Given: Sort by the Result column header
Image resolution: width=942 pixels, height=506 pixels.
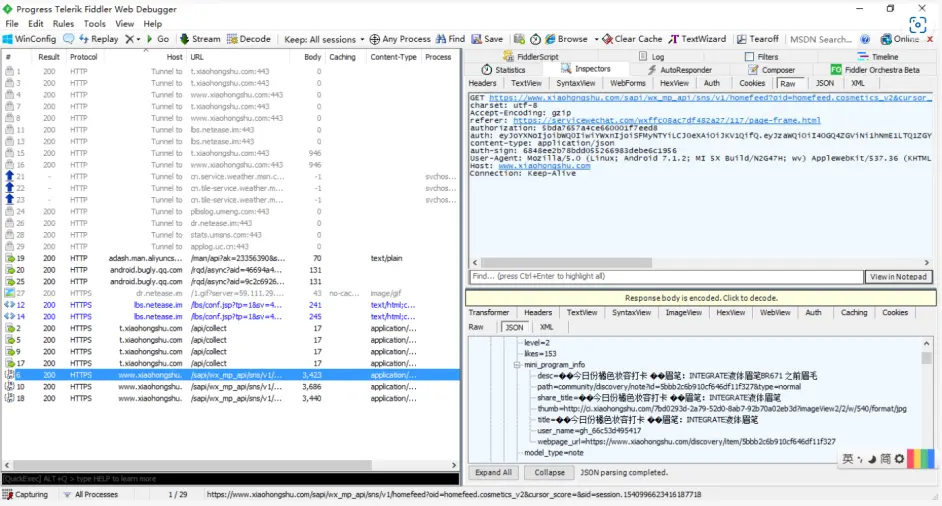Looking at the screenshot, I should 49,57.
